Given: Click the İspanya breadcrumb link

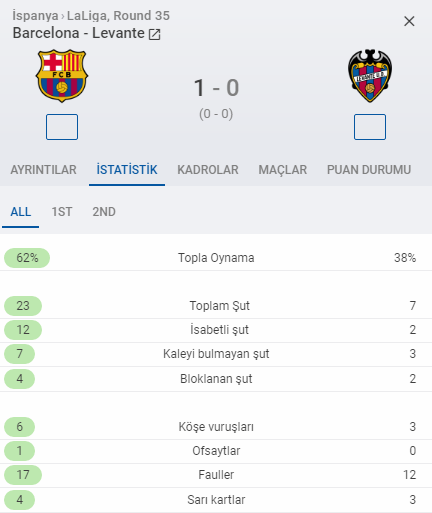Looking at the screenshot, I should coord(35,16).
